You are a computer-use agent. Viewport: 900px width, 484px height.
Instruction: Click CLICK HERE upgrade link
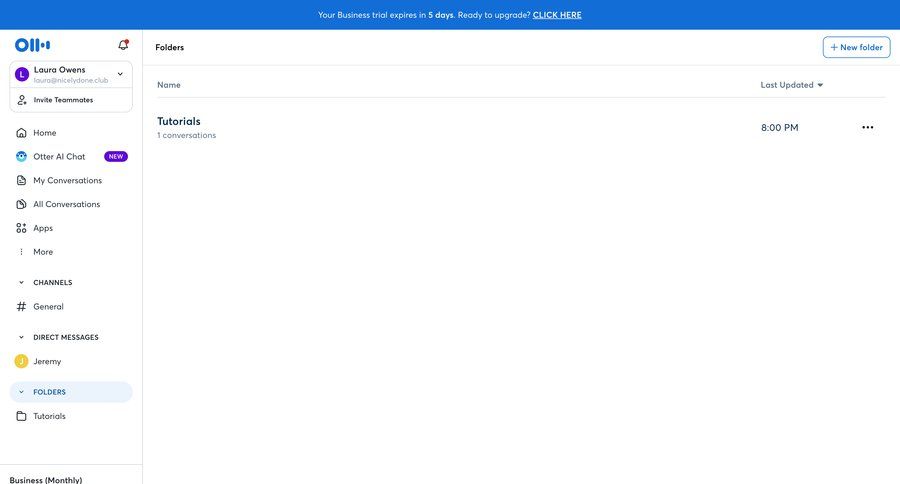pos(557,15)
